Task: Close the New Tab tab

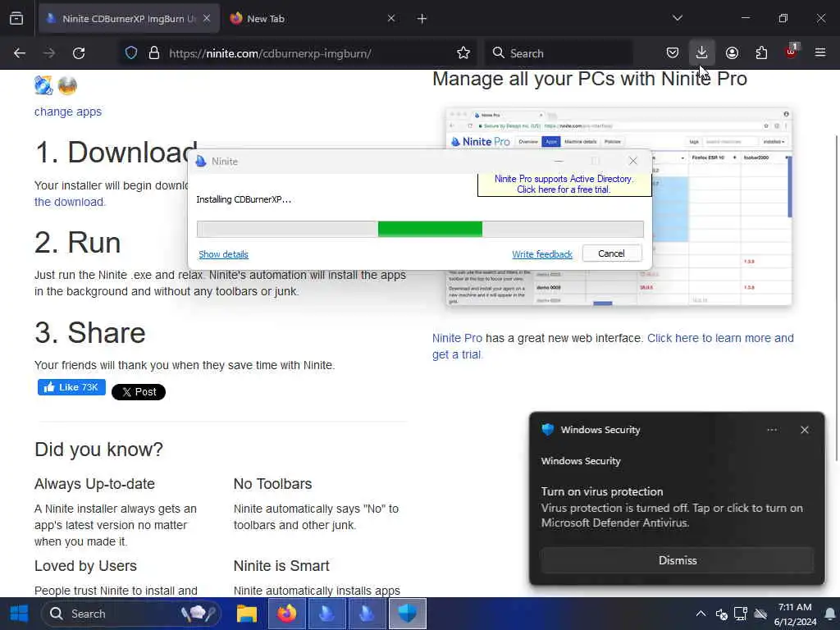Action: click(391, 19)
